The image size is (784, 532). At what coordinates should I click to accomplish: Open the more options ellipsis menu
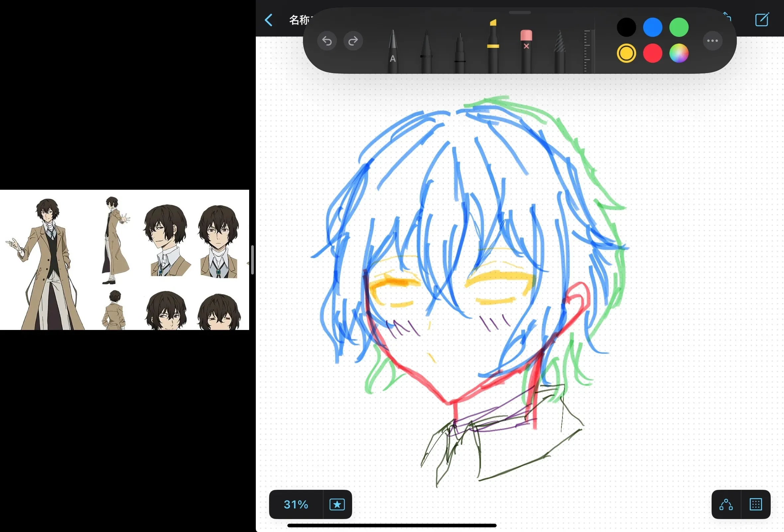click(712, 41)
